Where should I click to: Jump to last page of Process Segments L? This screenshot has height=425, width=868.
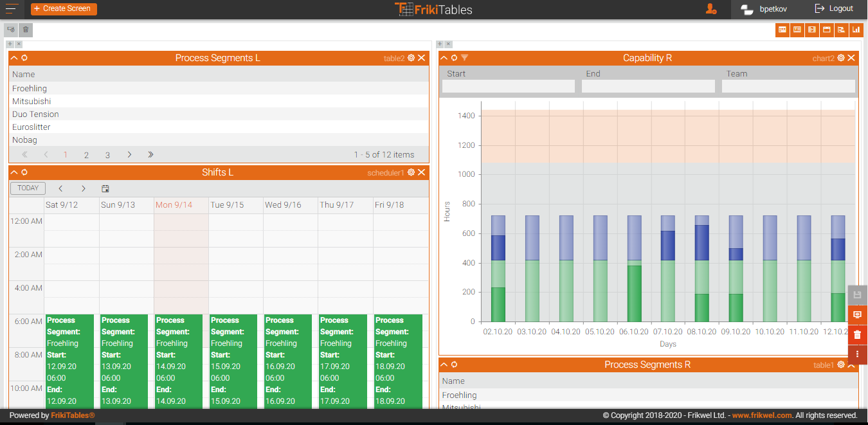coord(150,155)
